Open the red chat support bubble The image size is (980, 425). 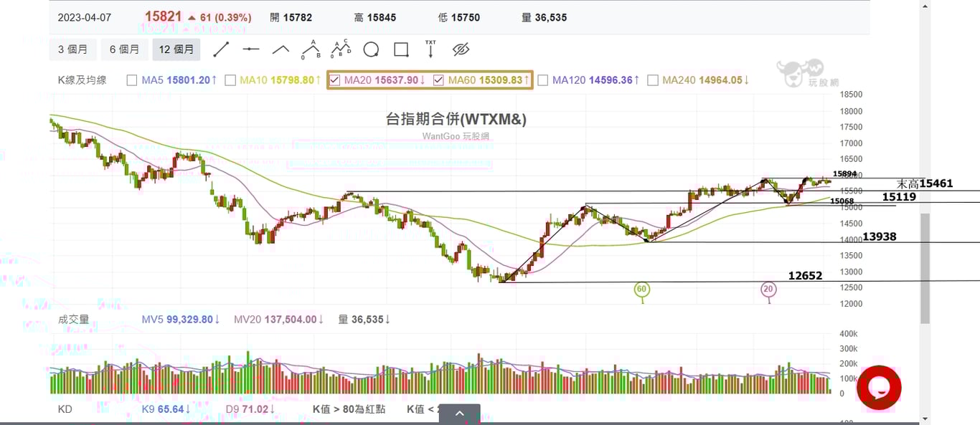(x=879, y=388)
